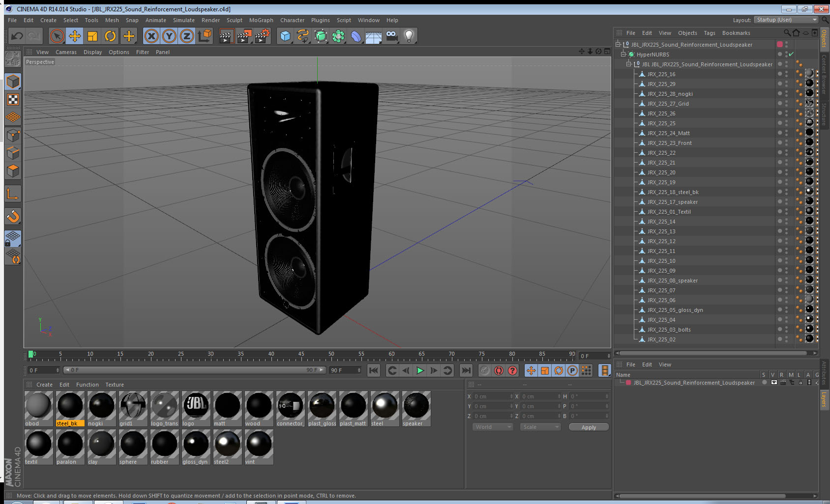Open the deformer objects icon

point(356,36)
